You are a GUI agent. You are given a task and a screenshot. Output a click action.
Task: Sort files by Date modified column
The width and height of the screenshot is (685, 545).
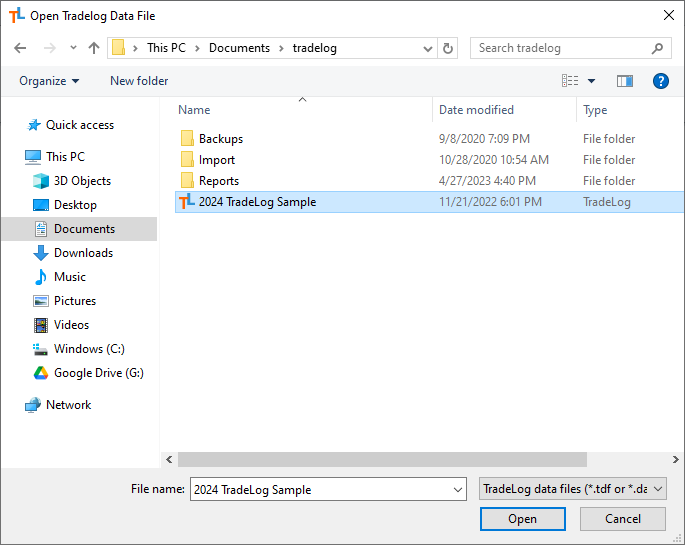476,110
